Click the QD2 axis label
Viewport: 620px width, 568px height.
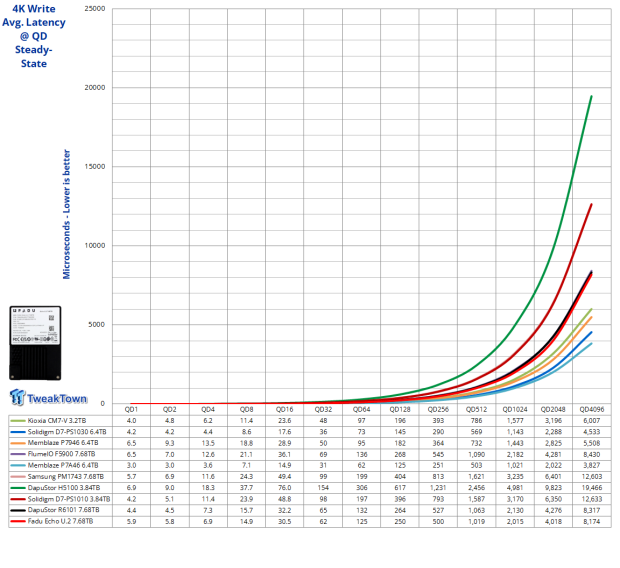click(170, 409)
